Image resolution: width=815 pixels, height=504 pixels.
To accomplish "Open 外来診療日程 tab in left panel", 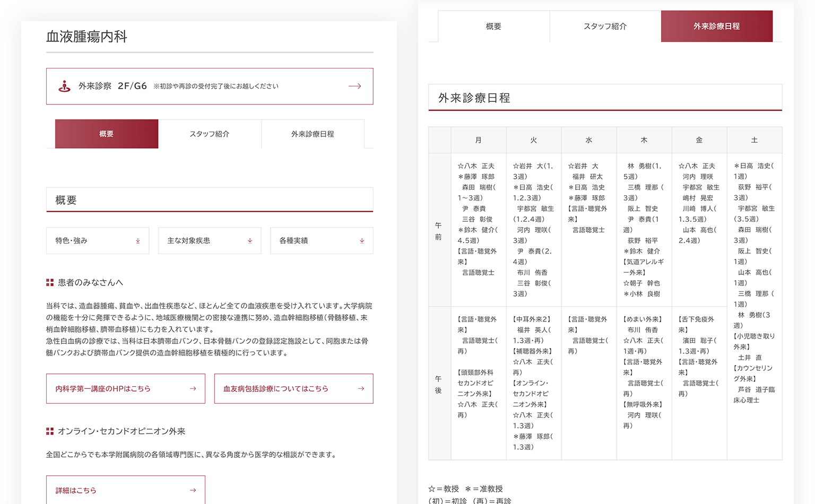I will tap(313, 134).
